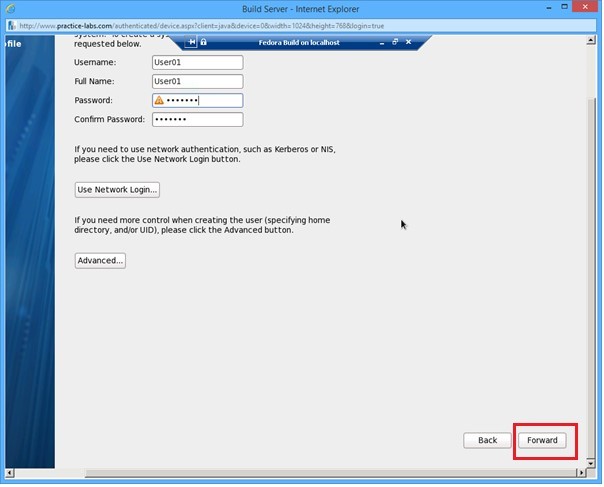Click the vertical scrollbar down arrow
604x487 pixels.
tap(591, 463)
